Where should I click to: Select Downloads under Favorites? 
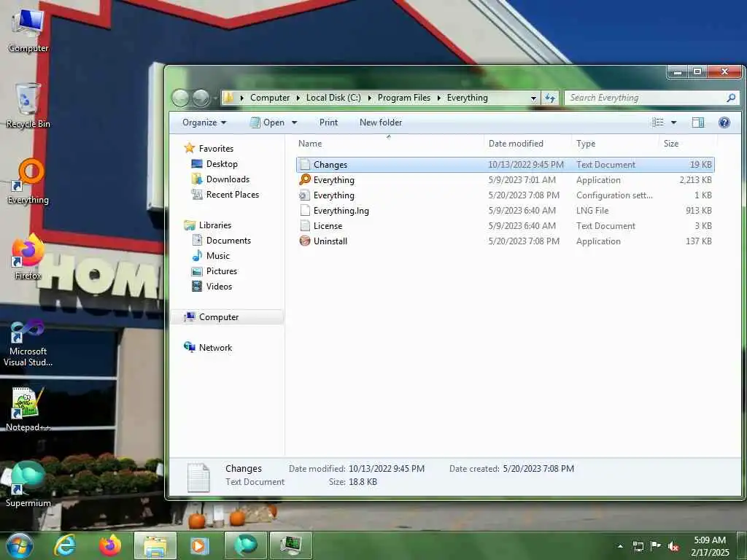pos(228,179)
